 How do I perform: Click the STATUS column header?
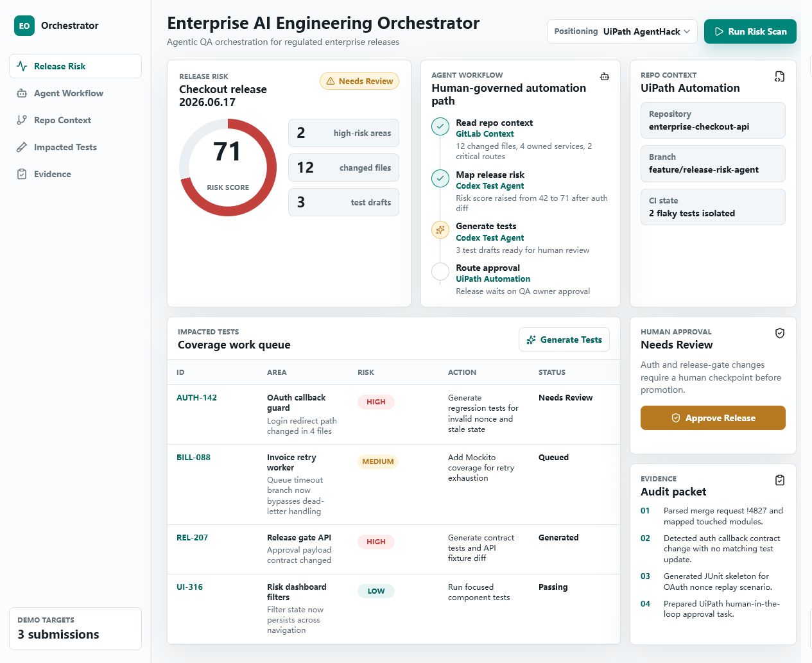(552, 372)
